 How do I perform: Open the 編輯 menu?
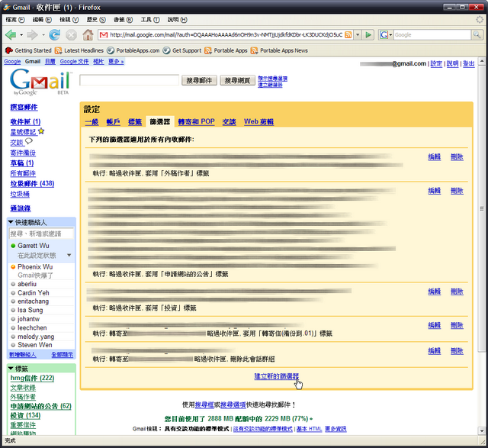[x=42, y=20]
